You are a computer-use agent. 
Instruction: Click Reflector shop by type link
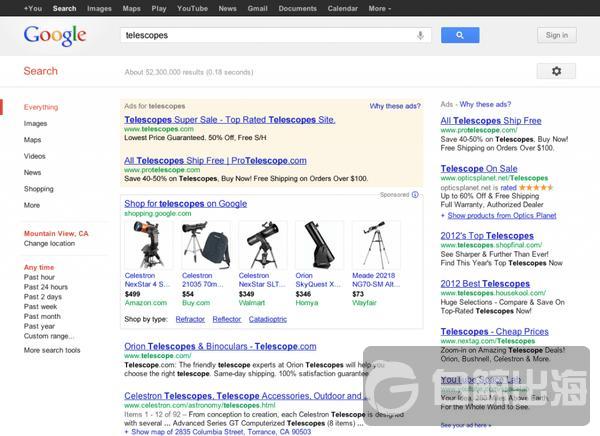(227, 319)
